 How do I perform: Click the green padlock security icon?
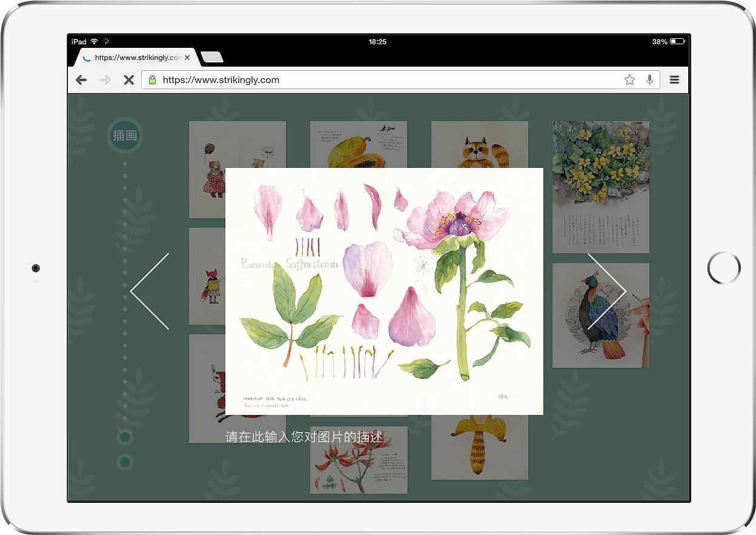coord(152,79)
